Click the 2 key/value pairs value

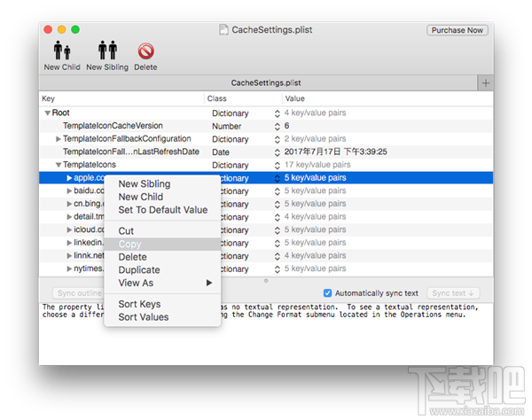[x=315, y=139]
